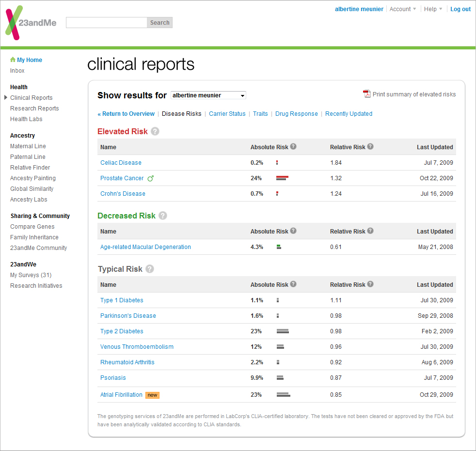Focus the search input field

pyautogui.click(x=107, y=23)
